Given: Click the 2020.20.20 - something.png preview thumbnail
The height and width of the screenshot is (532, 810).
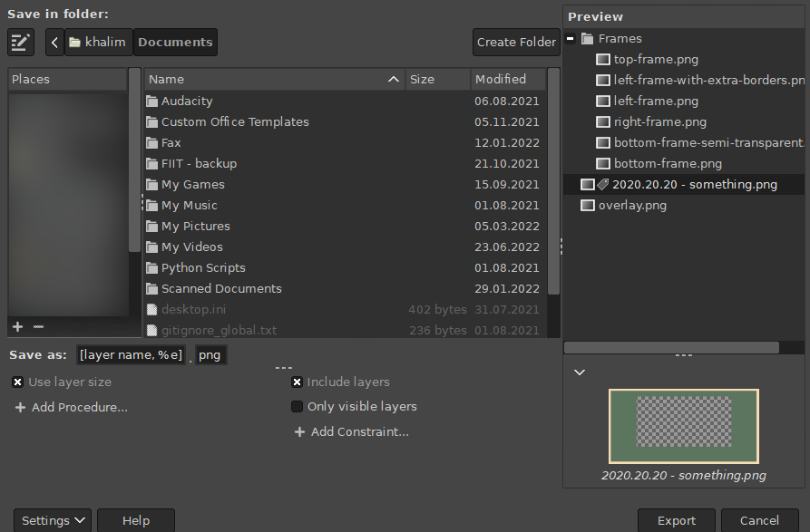Looking at the screenshot, I should (683, 426).
